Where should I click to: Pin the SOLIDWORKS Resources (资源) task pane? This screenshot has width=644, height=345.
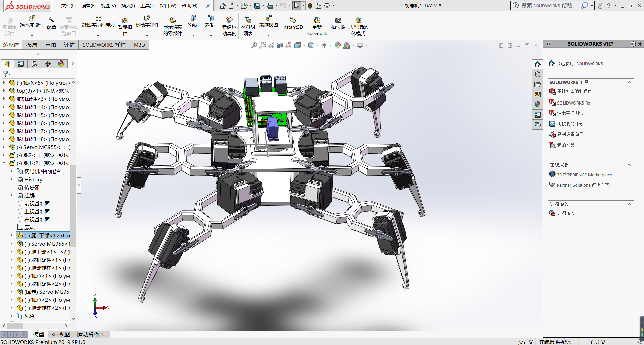point(640,44)
